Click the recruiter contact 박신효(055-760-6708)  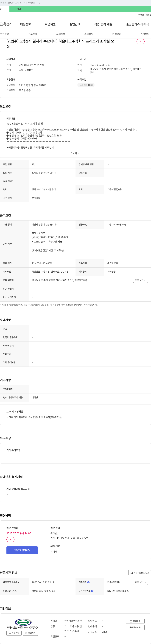click(43, 591)
